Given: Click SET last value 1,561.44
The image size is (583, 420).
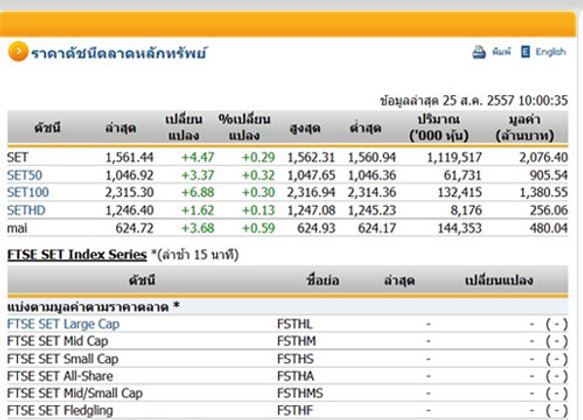Looking at the screenshot, I should [129, 158].
